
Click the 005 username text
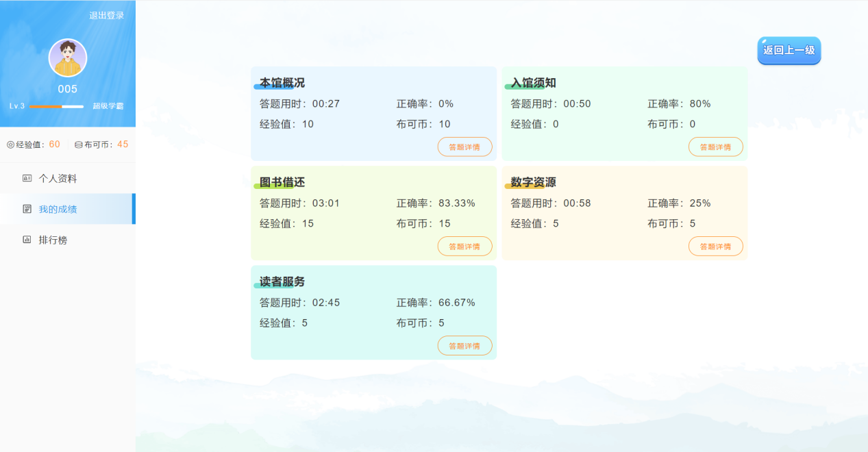[67, 89]
